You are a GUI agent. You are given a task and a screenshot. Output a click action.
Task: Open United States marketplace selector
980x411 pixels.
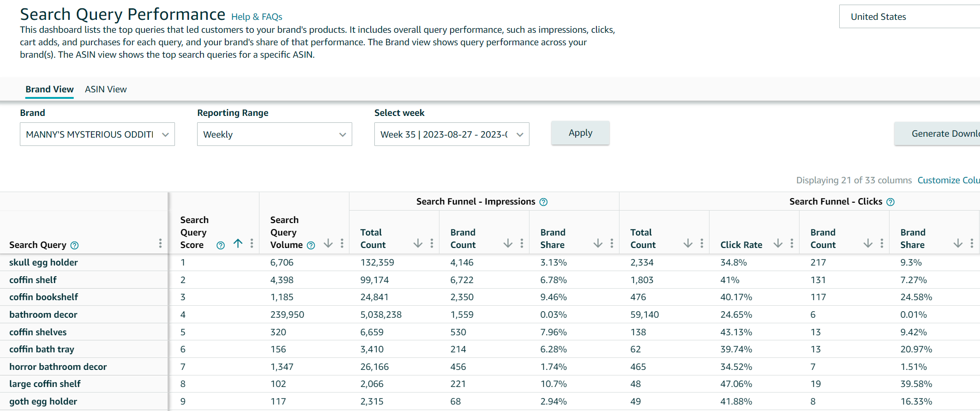(909, 17)
